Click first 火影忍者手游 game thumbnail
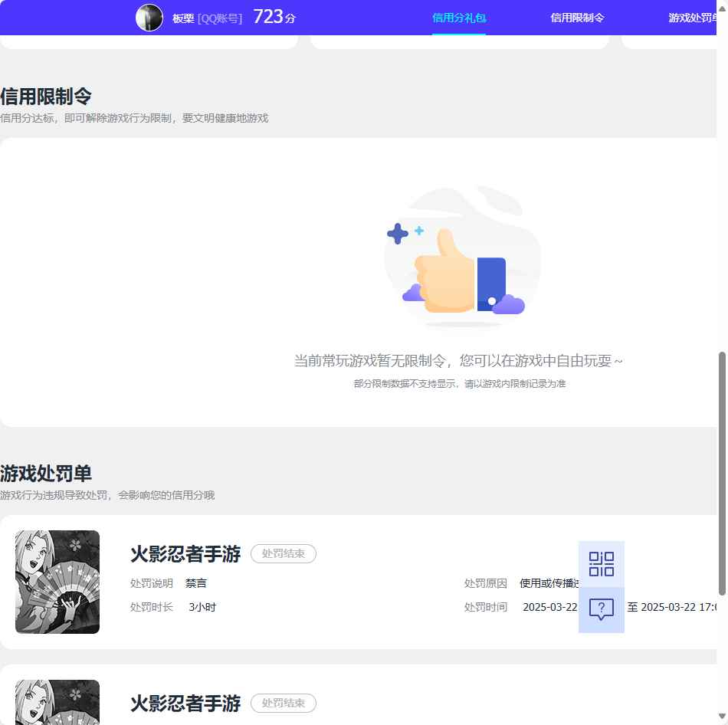This screenshot has width=728, height=725. (x=57, y=582)
